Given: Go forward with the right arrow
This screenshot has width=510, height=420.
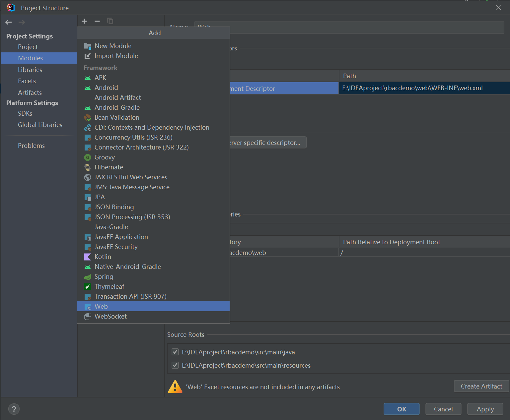Looking at the screenshot, I should tap(22, 22).
